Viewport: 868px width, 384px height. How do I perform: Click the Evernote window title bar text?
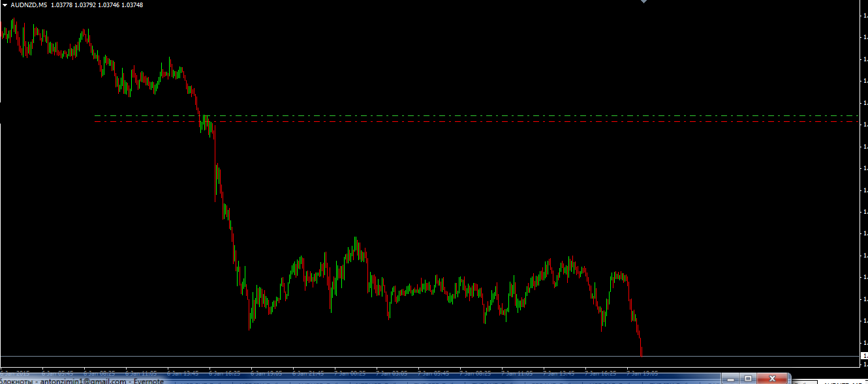point(82,381)
